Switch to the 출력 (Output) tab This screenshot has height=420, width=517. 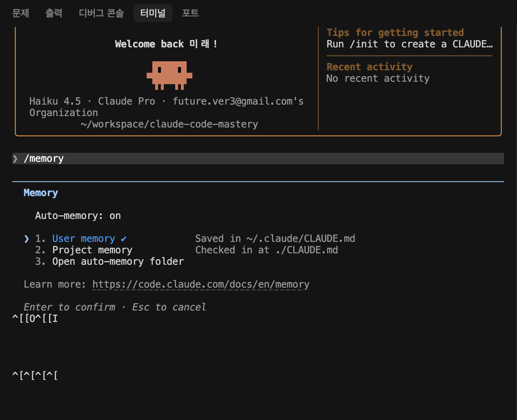click(x=54, y=13)
